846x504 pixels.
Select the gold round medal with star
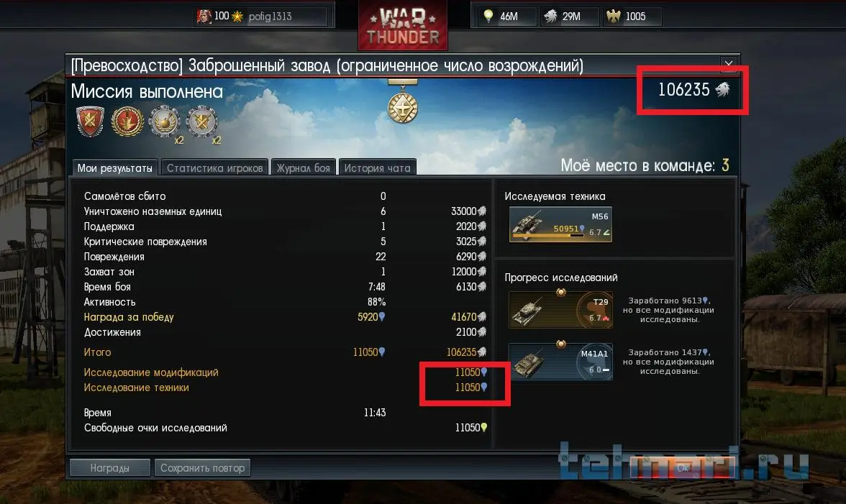[127, 122]
